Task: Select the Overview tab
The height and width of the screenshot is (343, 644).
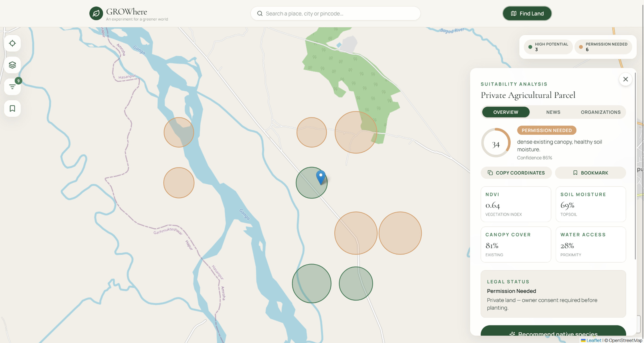Action: (505, 112)
